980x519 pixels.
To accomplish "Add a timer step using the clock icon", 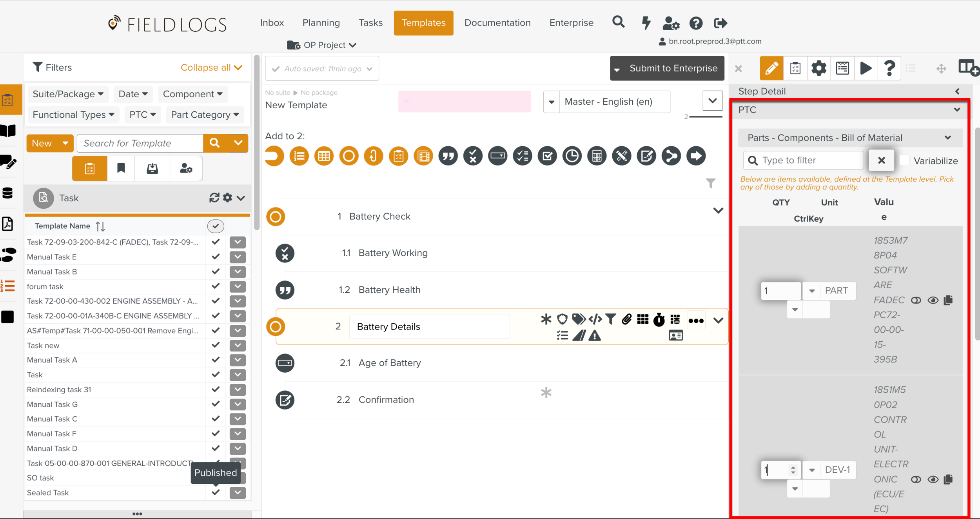I will pyautogui.click(x=572, y=156).
